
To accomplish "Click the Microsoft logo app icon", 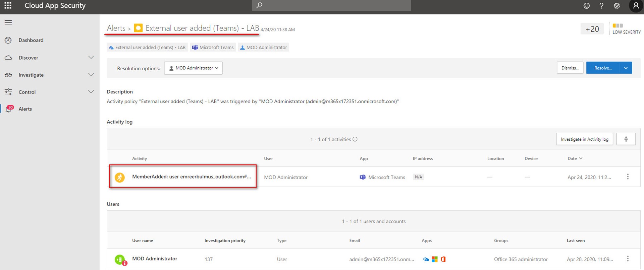I will [434, 259].
